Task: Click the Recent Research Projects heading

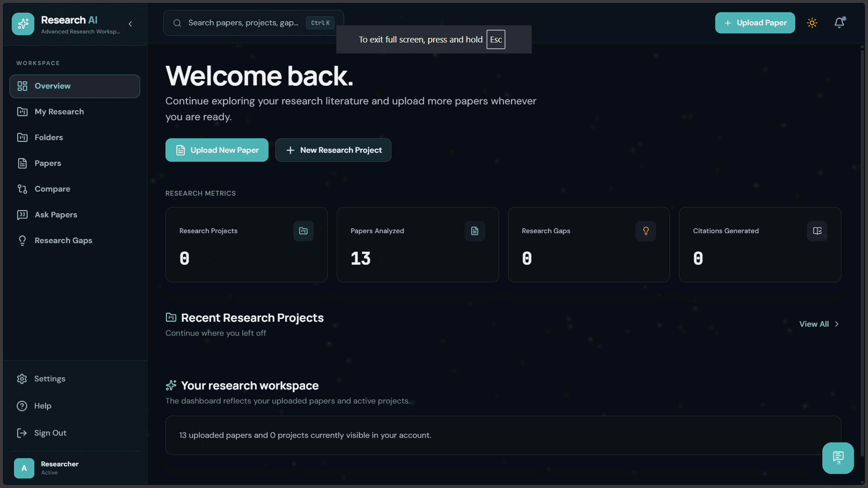Action: coord(252,318)
